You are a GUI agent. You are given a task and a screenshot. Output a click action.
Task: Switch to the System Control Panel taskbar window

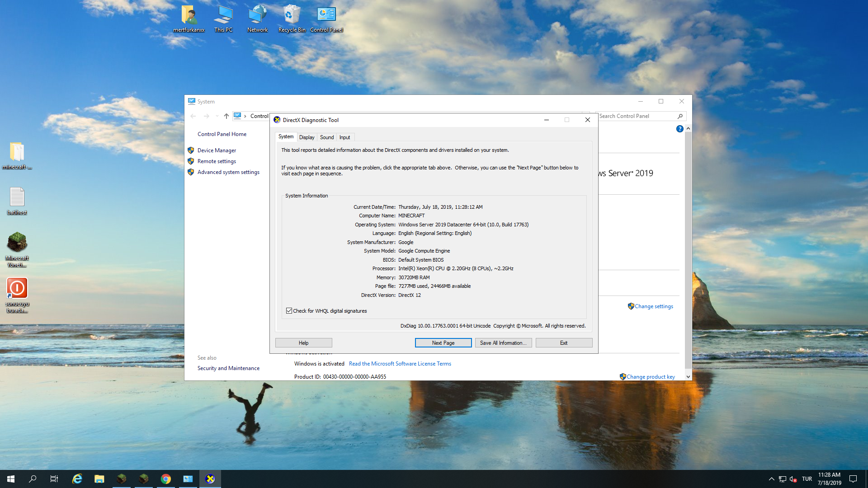coord(188,479)
